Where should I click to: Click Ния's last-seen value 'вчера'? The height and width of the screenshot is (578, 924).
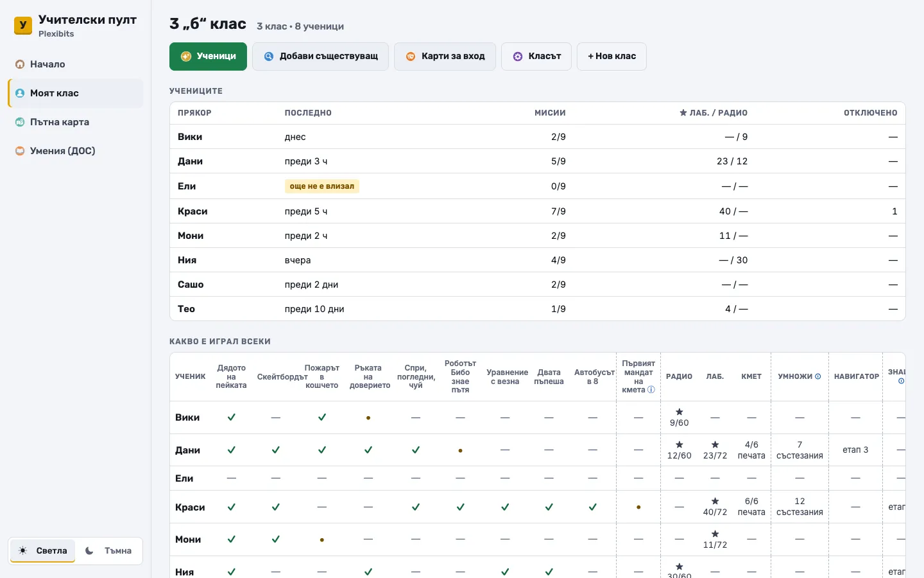pos(298,260)
